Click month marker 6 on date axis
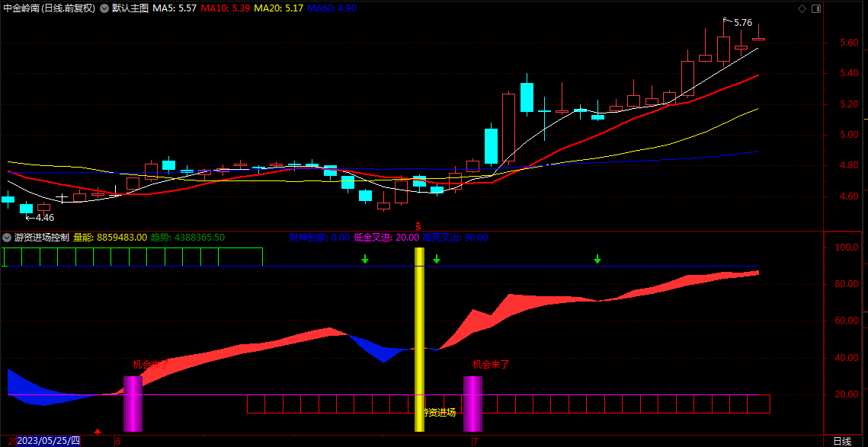 117,441
